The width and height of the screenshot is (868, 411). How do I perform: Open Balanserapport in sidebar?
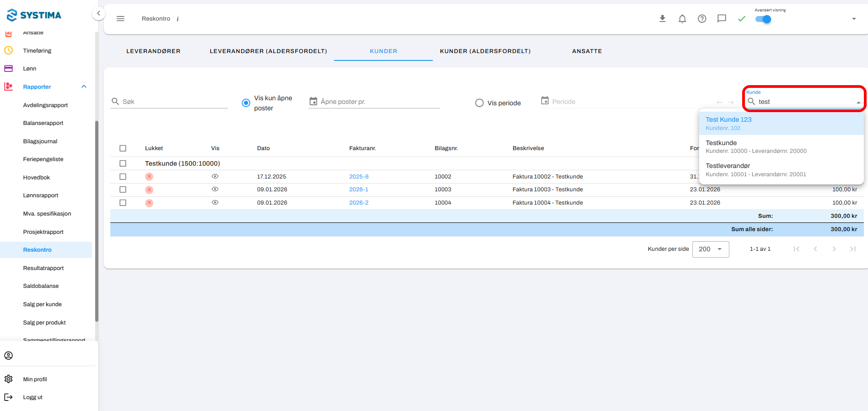point(43,123)
